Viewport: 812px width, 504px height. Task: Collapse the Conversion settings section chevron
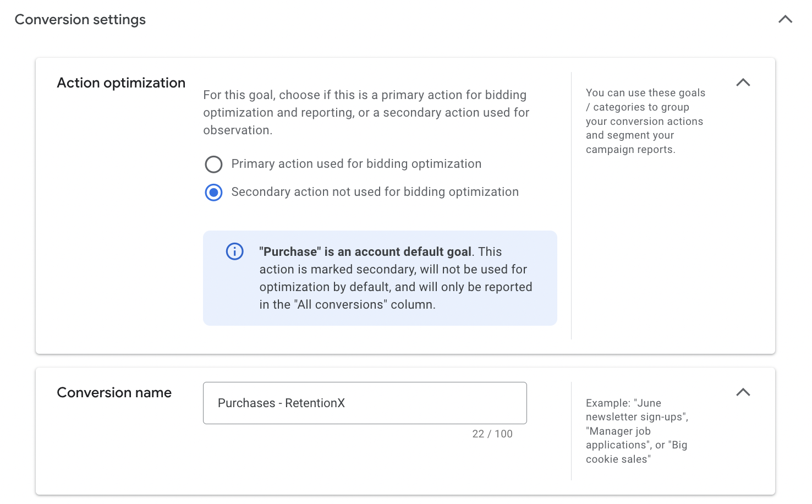(x=785, y=19)
